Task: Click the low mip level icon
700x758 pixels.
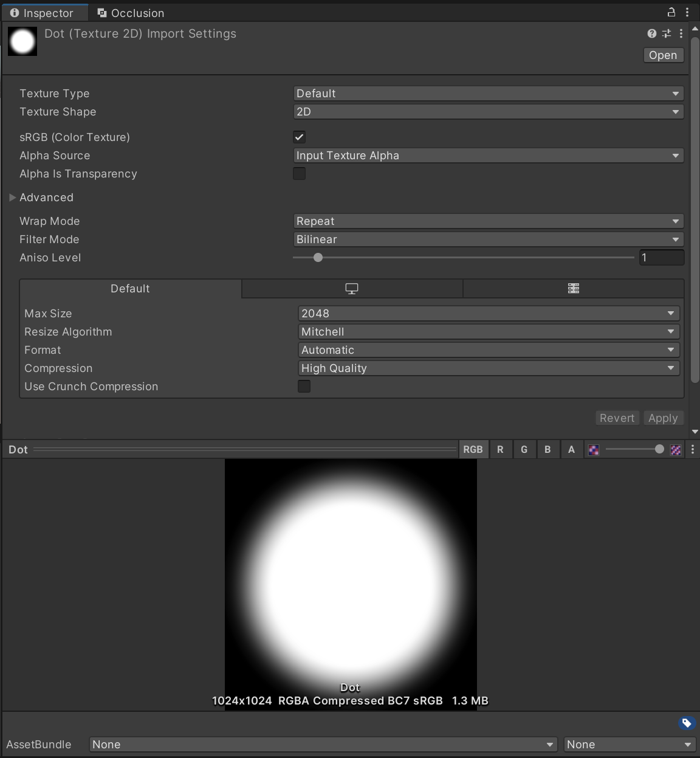Action: click(x=594, y=450)
